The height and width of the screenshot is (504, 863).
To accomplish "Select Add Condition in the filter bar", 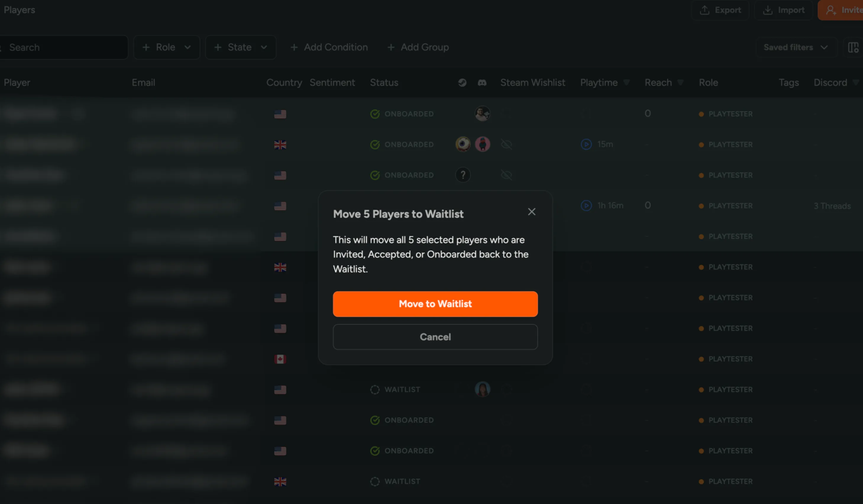I will 329,47.
